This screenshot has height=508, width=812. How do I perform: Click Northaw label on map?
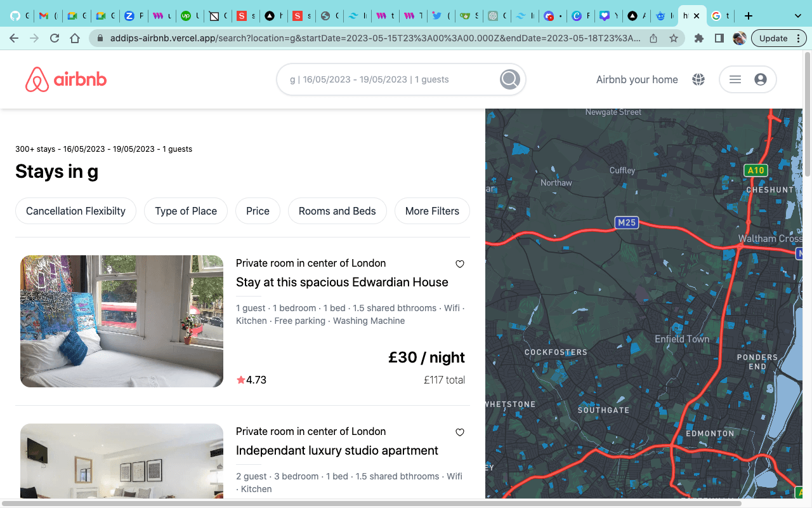tap(556, 183)
